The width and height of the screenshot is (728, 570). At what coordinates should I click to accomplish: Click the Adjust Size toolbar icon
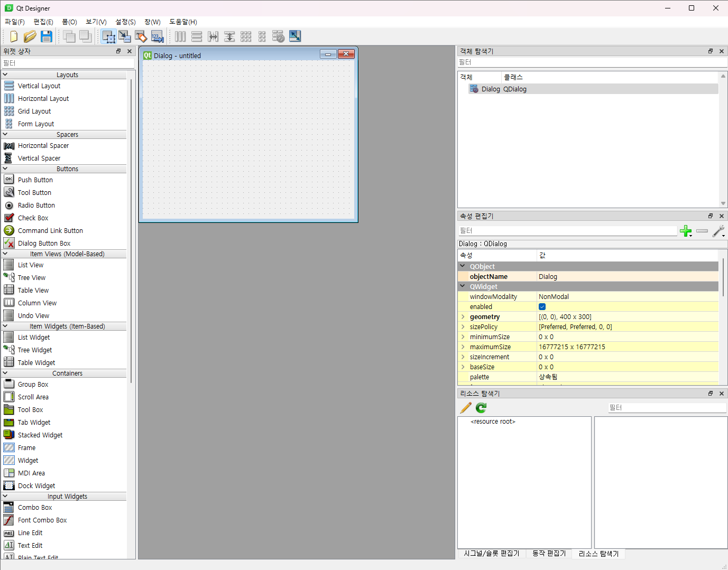(x=295, y=36)
